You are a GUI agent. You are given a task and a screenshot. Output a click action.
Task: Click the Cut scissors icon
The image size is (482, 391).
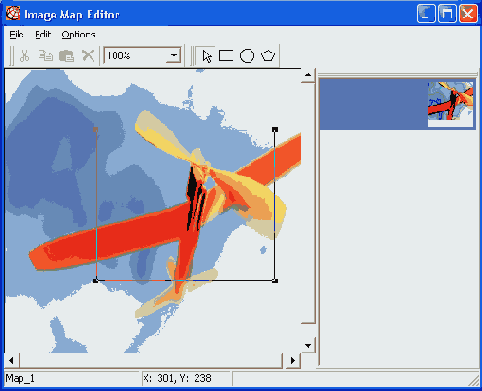point(24,56)
